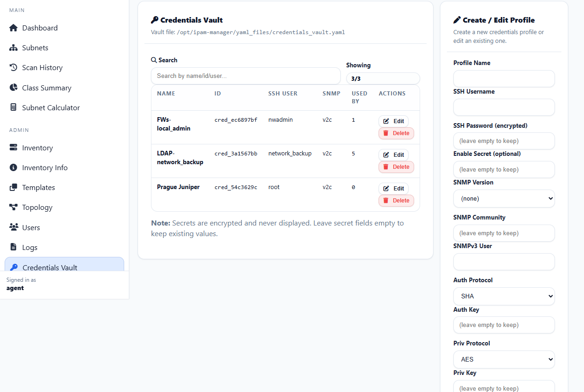The height and width of the screenshot is (392, 584).
Task: Click the Dashboard home icon
Action: [x=13, y=28]
